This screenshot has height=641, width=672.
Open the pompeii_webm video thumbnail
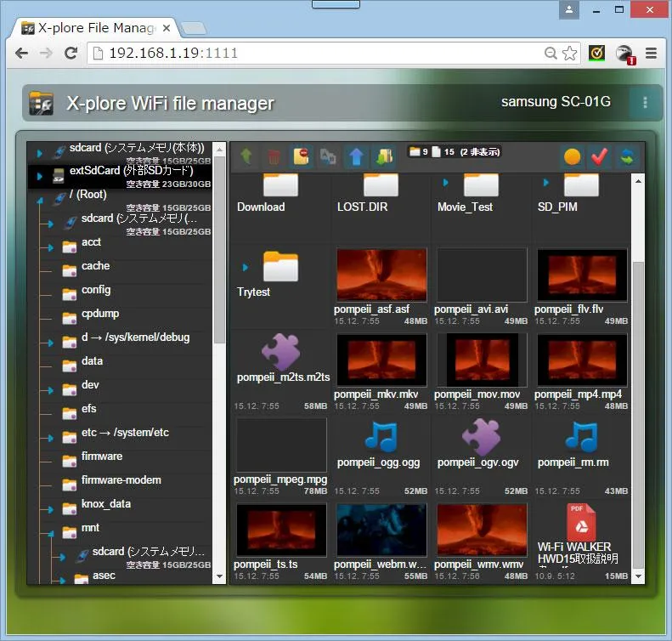coord(381,530)
